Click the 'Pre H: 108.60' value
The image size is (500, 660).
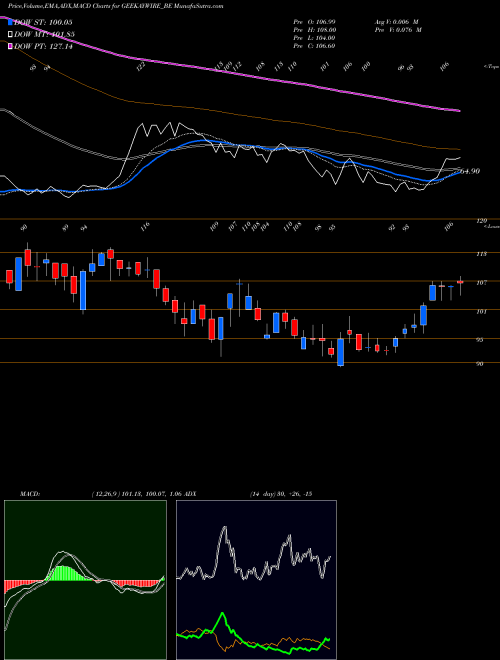pos(315,29)
